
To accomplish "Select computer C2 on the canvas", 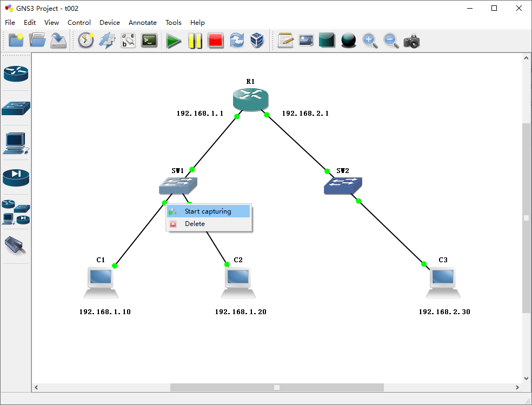I will point(238,283).
